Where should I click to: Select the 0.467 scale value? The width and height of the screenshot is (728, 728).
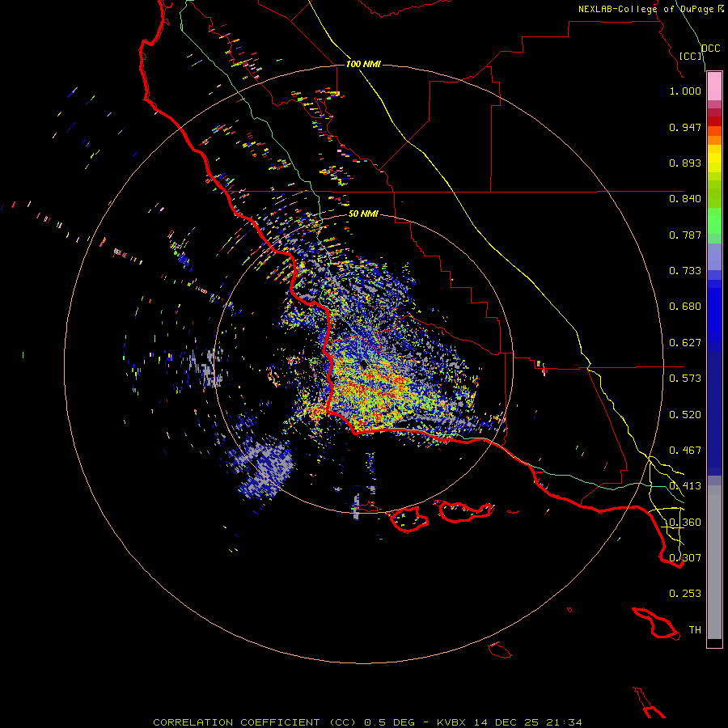685,451
